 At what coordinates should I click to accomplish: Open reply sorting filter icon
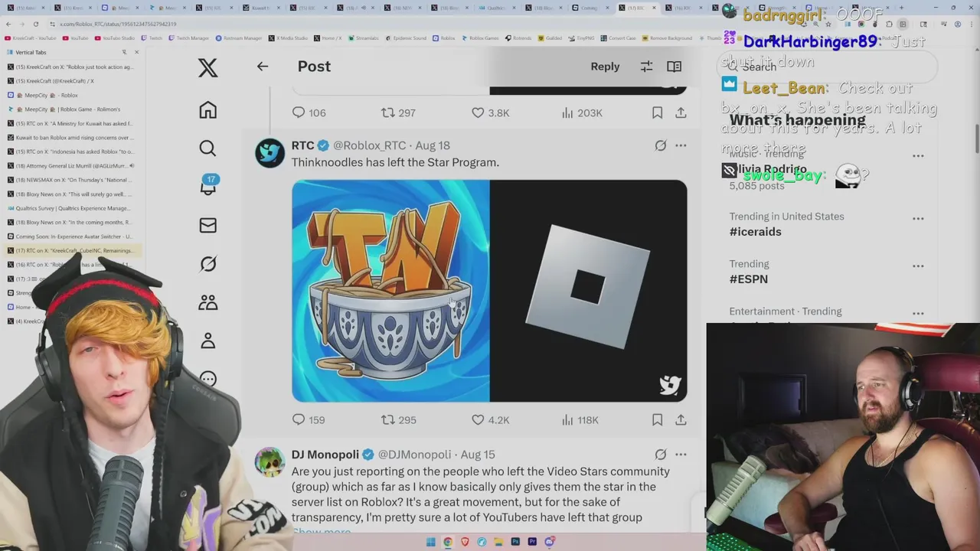(x=646, y=67)
